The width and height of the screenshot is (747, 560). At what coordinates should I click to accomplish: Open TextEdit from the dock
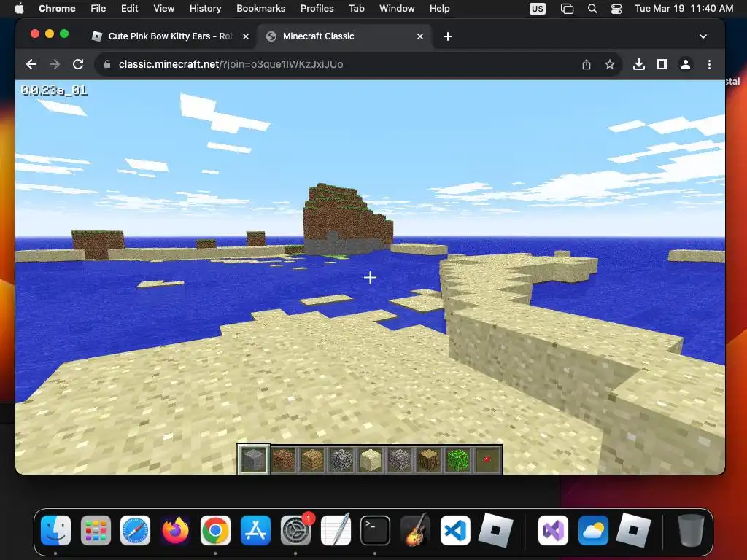[336, 531]
